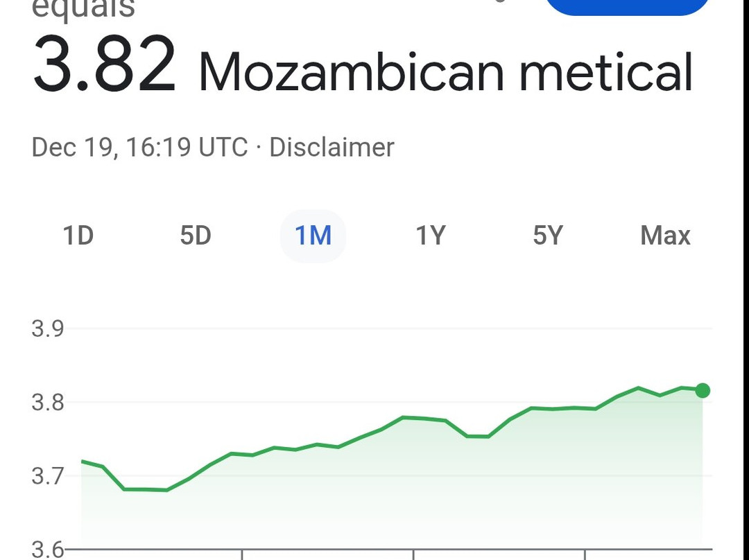Switch to the 1D time range
749x560 pixels.
(x=78, y=236)
